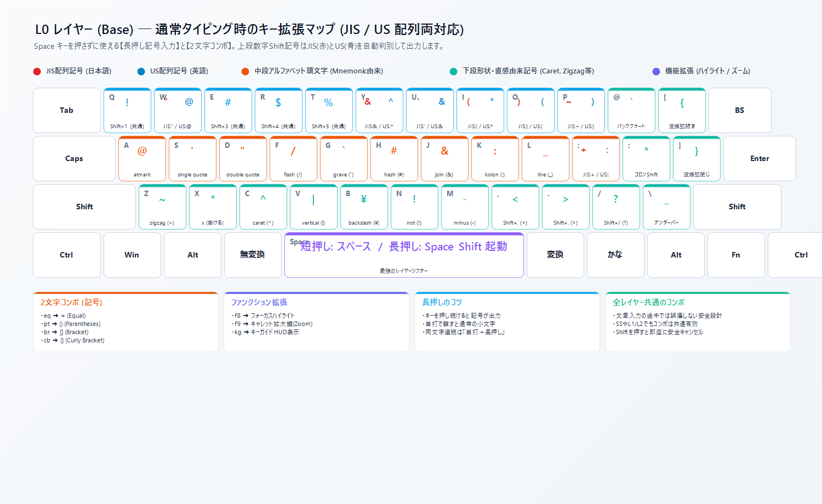The height and width of the screenshot is (504, 822).
Task: Click the 2文字コンボ (記号) card title
Action: tap(71, 302)
